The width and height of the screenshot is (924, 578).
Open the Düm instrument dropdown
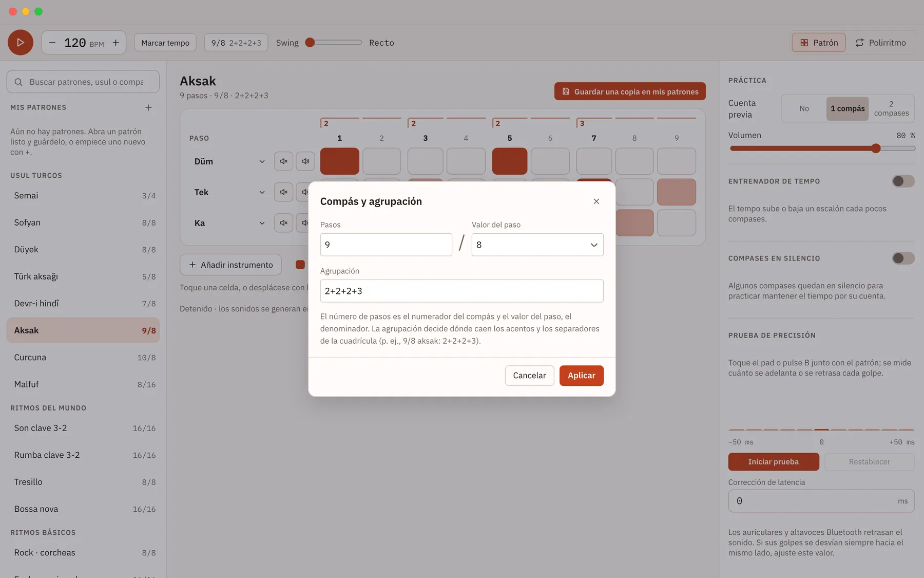coord(229,161)
